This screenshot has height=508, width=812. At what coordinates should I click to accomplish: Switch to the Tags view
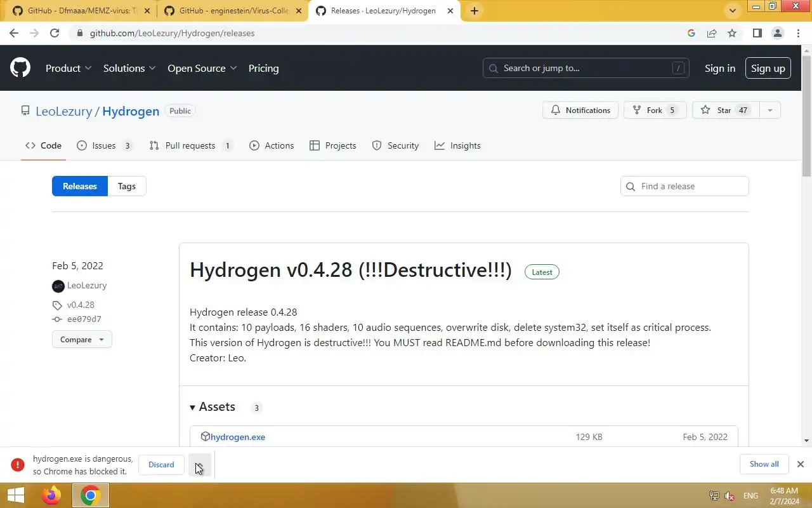(x=127, y=186)
